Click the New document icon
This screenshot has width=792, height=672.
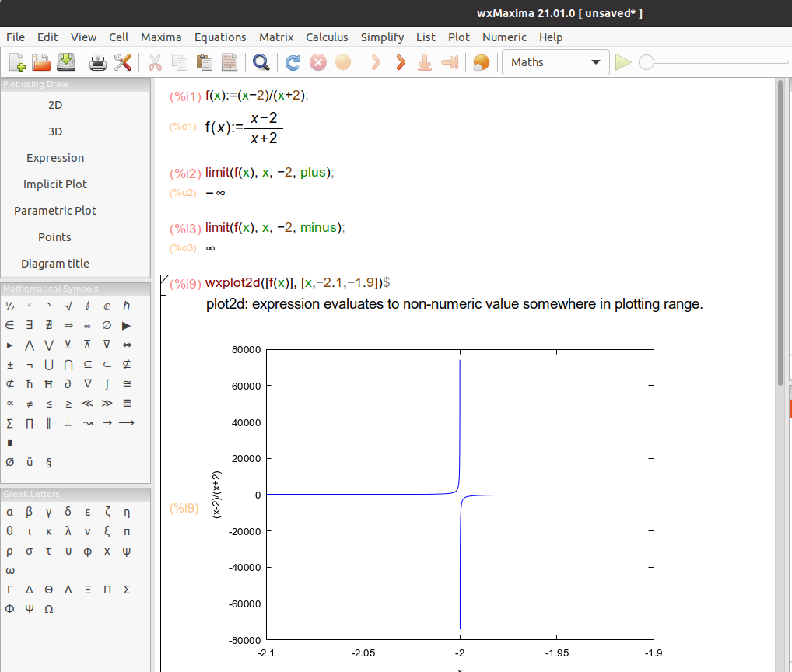point(17,62)
